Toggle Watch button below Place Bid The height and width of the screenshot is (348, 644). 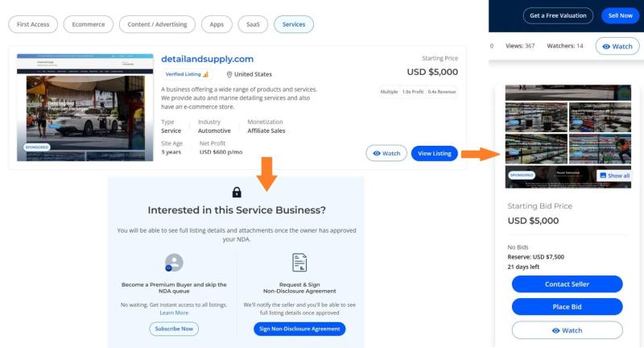click(567, 330)
